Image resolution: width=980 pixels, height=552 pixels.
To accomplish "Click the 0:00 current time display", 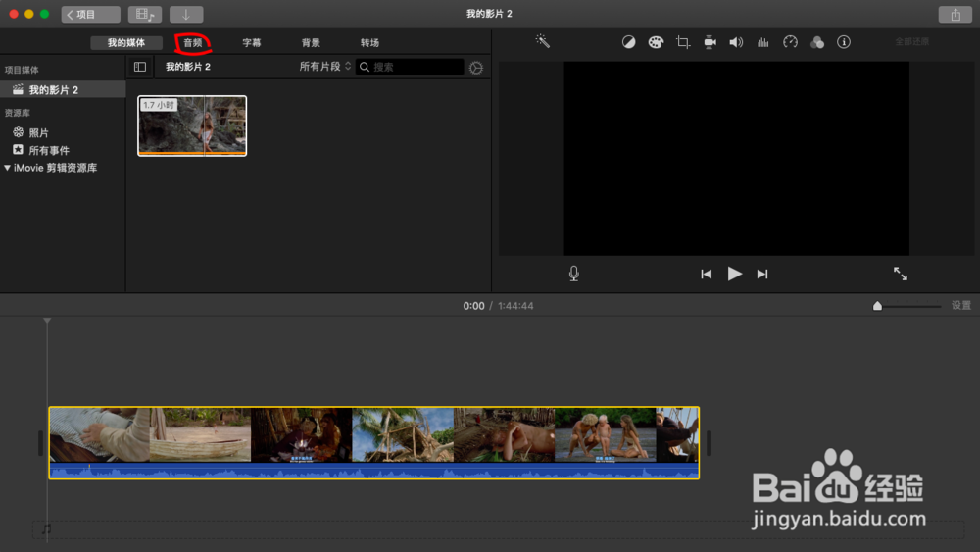I will (473, 306).
